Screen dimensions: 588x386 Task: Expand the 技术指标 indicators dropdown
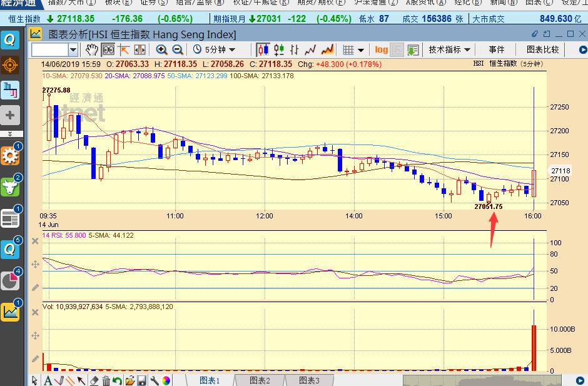449,49
